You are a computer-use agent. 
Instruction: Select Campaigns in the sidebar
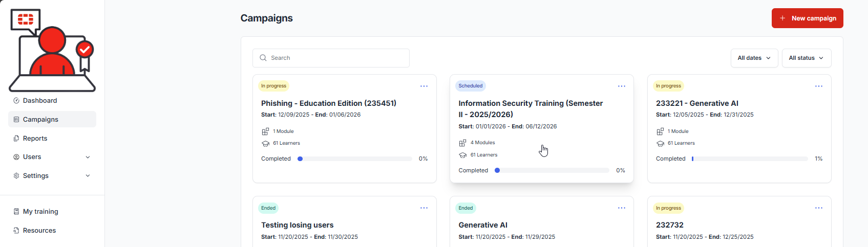(x=52, y=119)
